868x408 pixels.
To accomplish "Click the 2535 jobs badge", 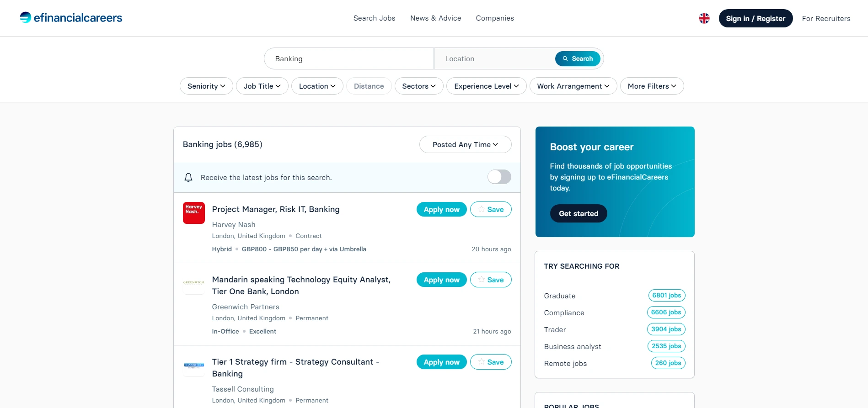I will (666, 346).
